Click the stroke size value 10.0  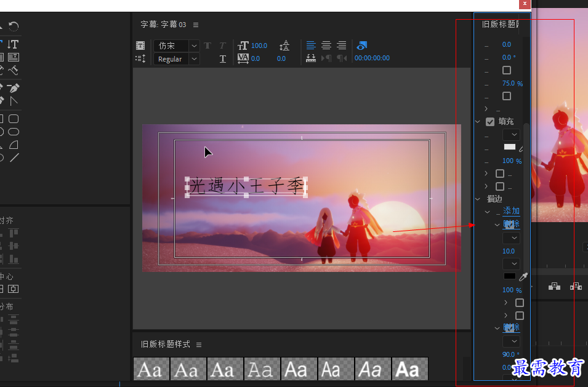click(509, 251)
